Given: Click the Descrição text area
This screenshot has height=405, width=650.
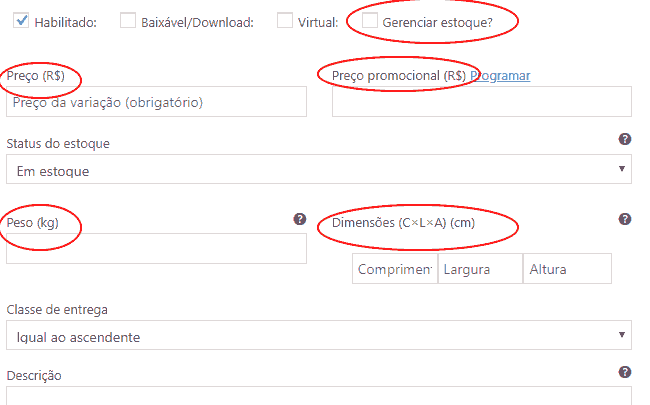Looking at the screenshot, I should 319,396.
